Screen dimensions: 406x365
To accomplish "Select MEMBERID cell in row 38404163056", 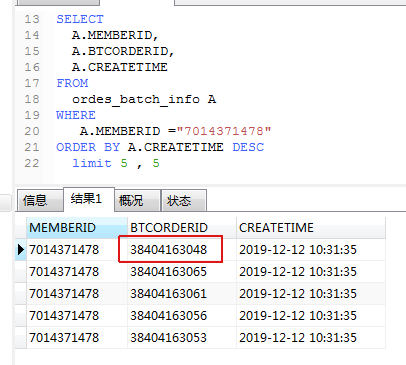I will 77,316.
